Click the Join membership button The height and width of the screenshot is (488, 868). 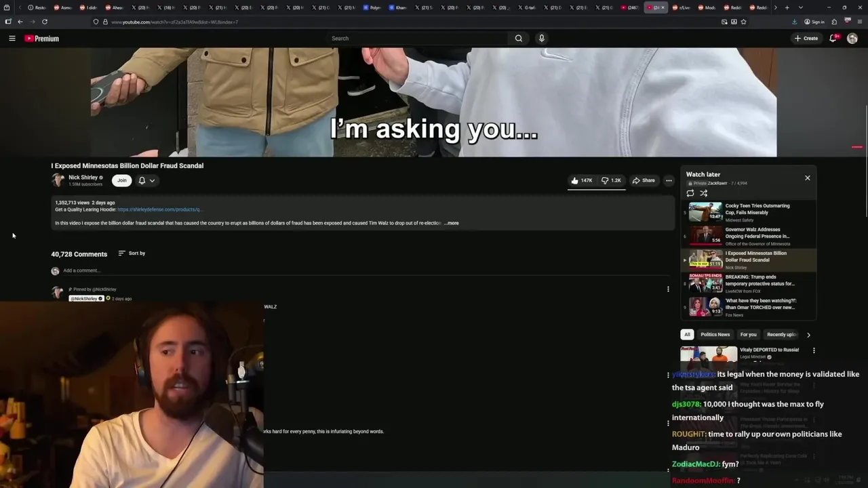tap(121, 180)
